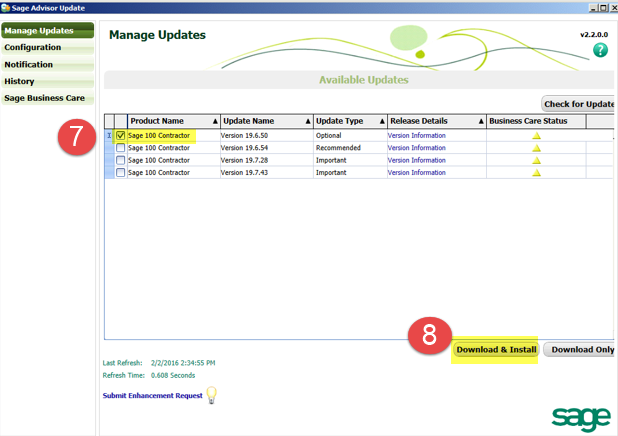This screenshot has height=436, width=618.
Task: Open the Sage Business Care section
Action: (48, 98)
